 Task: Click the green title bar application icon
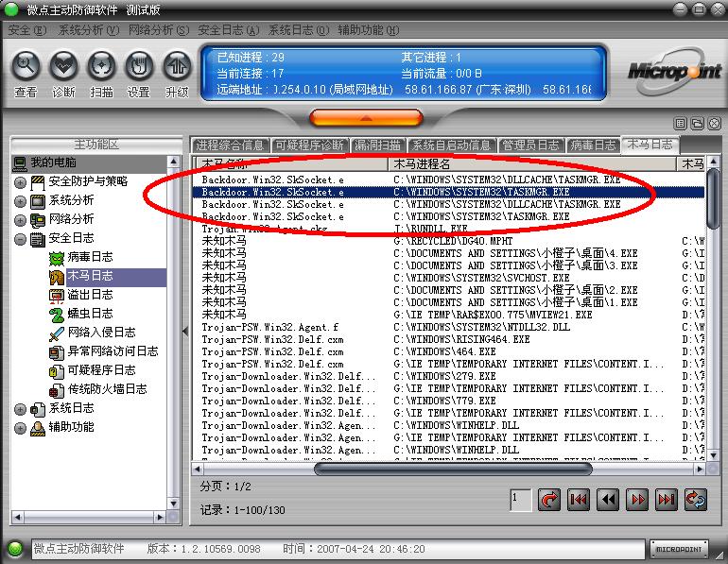11,9
